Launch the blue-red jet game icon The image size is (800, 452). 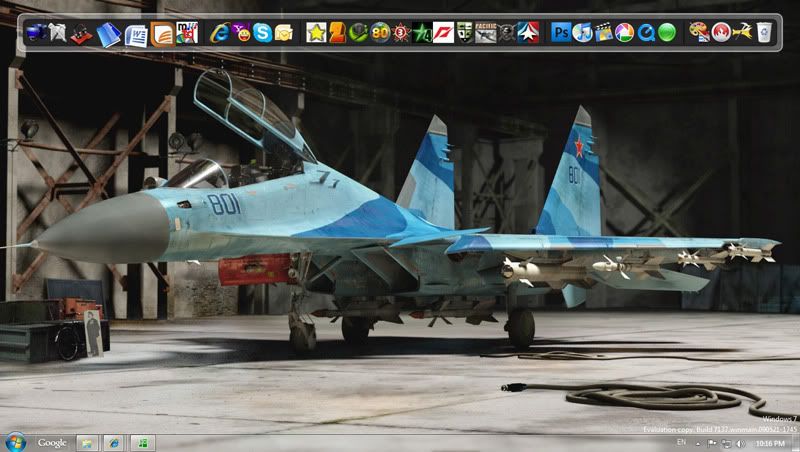pos(528,33)
